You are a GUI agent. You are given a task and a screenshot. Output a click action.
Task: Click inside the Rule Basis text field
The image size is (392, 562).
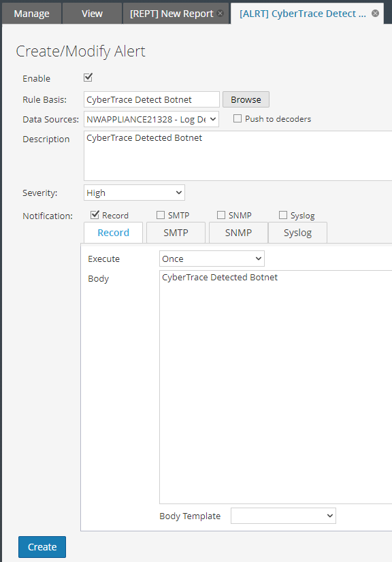click(151, 99)
